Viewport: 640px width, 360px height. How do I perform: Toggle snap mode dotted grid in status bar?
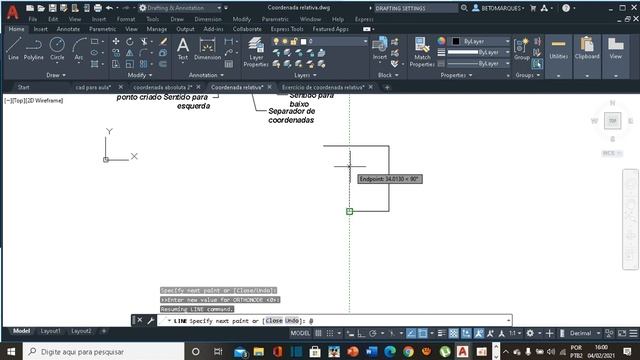pos(330,333)
